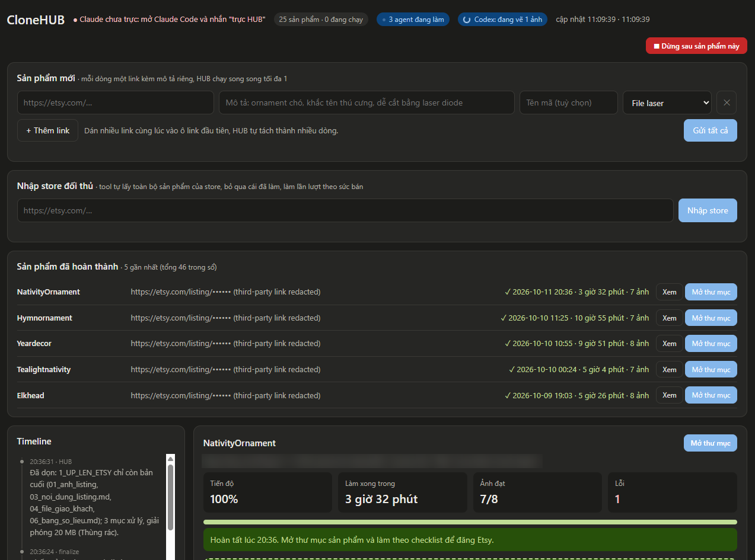Open folder for Tealightnativity
The height and width of the screenshot is (560, 755).
click(711, 370)
